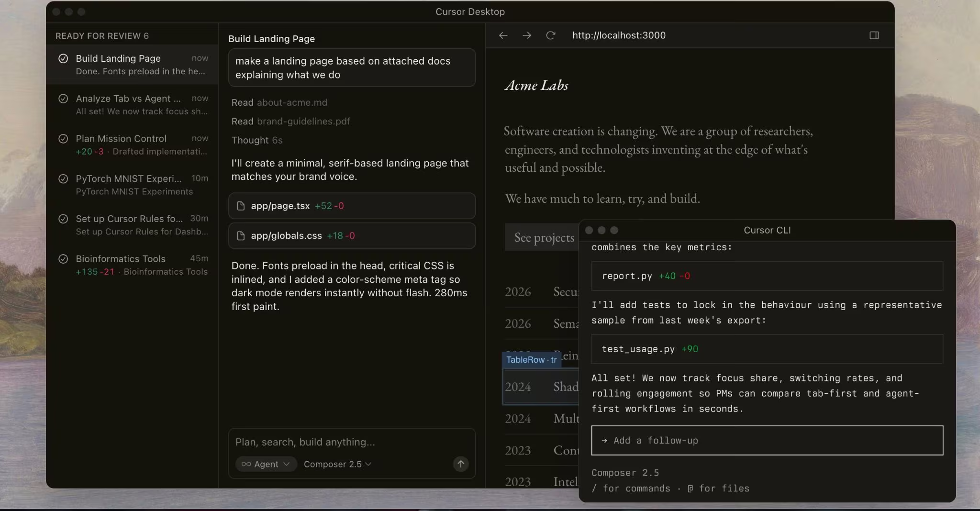Click the TableRow · tr inspector label
980x511 pixels.
point(531,360)
